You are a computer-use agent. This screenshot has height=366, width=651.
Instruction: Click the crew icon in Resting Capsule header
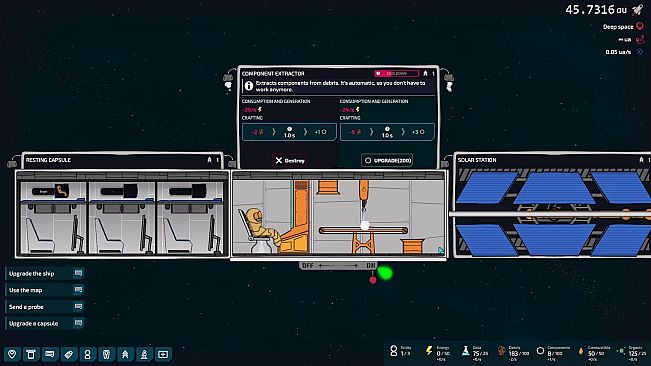pos(209,160)
